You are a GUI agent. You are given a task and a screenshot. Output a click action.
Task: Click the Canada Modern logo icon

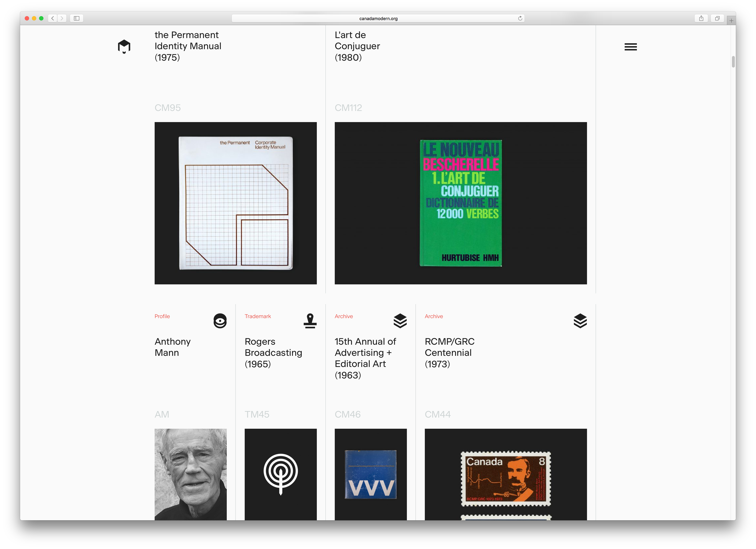click(124, 47)
